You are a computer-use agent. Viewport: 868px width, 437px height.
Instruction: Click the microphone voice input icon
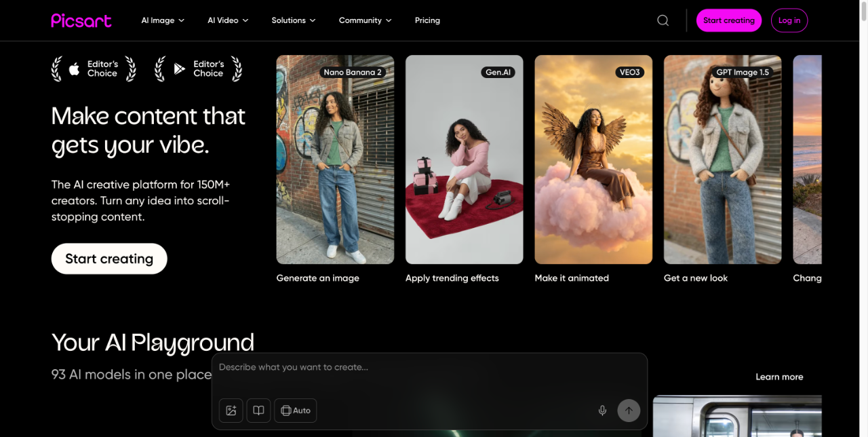[x=602, y=411]
